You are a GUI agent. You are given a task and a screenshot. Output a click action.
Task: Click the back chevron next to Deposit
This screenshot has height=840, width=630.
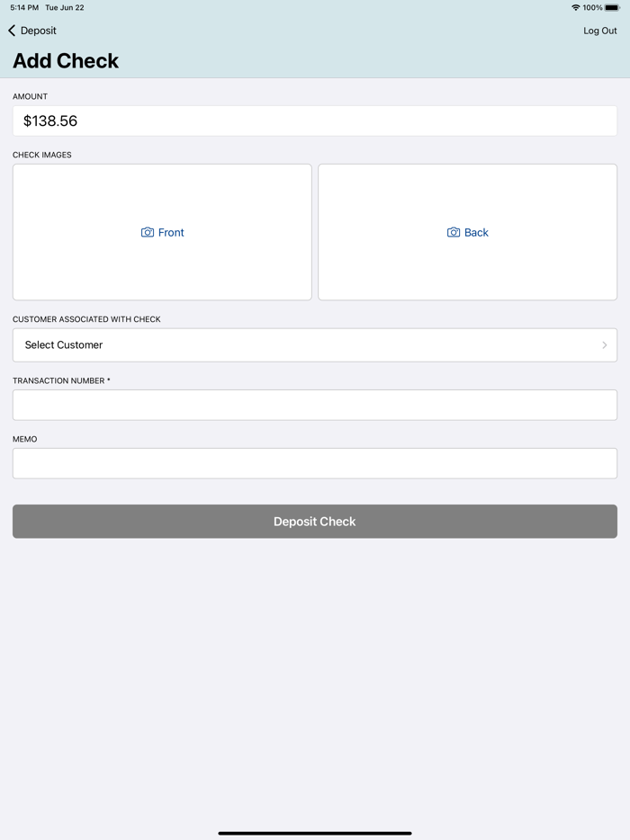pyautogui.click(x=10, y=30)
